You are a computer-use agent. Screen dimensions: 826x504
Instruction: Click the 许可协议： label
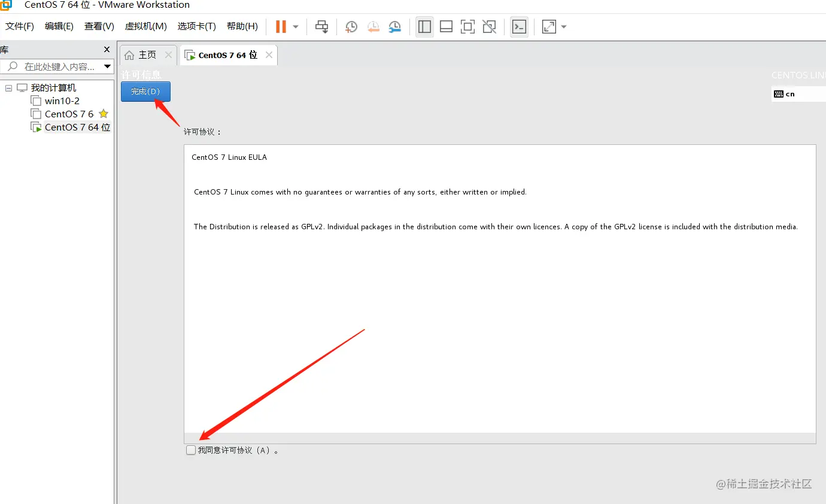pyautogui.click(x=202, y=132)
